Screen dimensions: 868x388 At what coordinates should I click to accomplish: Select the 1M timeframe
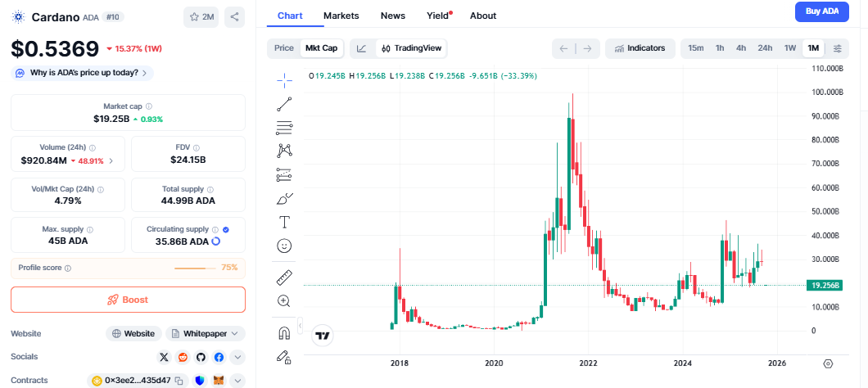[813, 48]
